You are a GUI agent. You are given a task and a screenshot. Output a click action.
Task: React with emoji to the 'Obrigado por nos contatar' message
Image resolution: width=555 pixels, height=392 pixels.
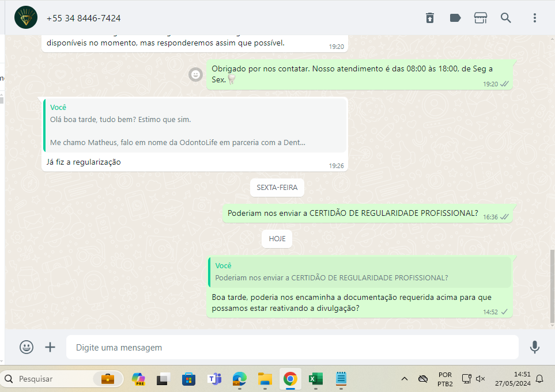click(197, 74)
